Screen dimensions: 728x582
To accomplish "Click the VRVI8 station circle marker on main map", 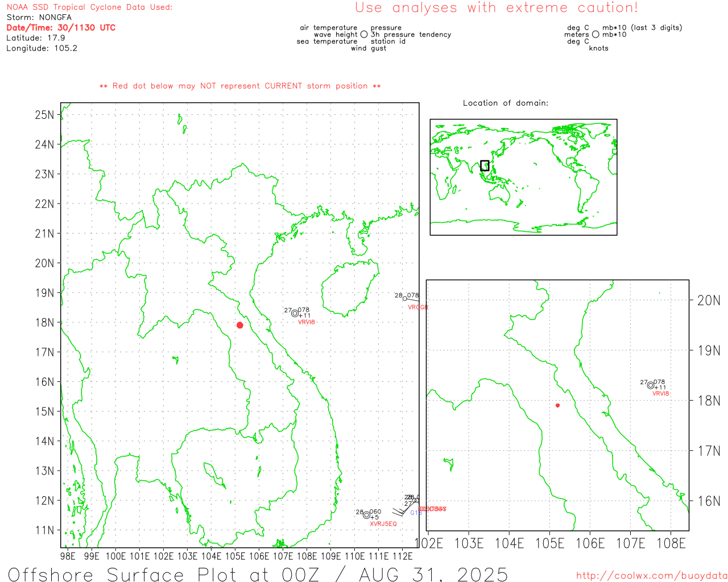I will point(295,313).
